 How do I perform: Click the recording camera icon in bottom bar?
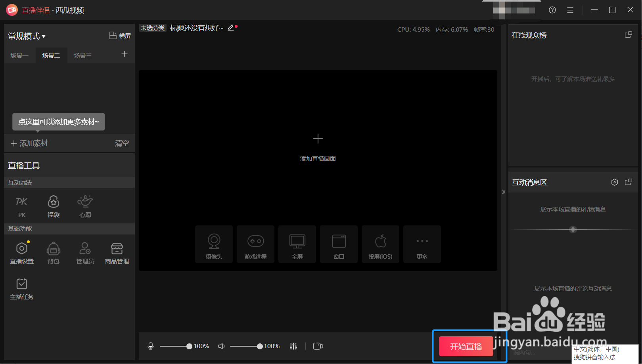pos(318,346)
